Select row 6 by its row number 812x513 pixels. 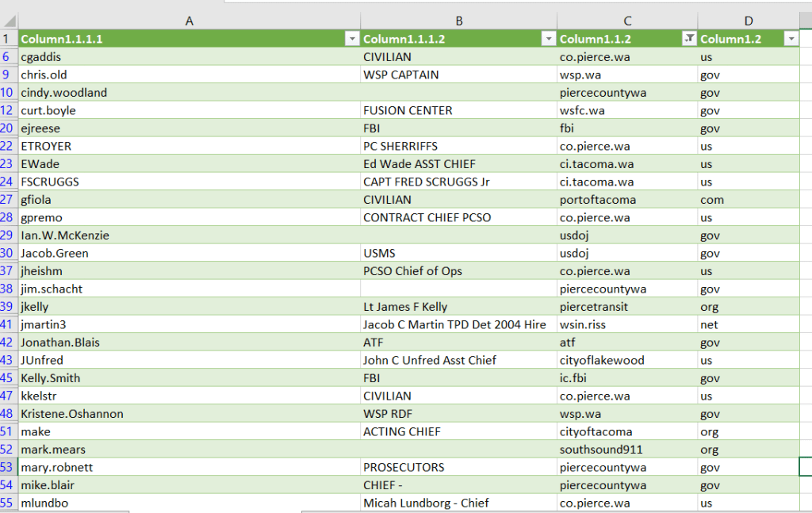click(7, 57)
